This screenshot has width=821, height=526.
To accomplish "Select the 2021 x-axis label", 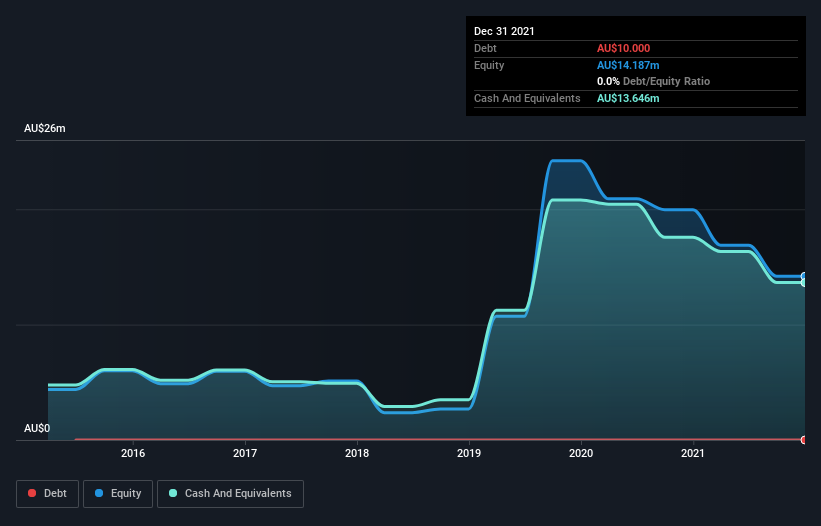I will tap(693, 453).
